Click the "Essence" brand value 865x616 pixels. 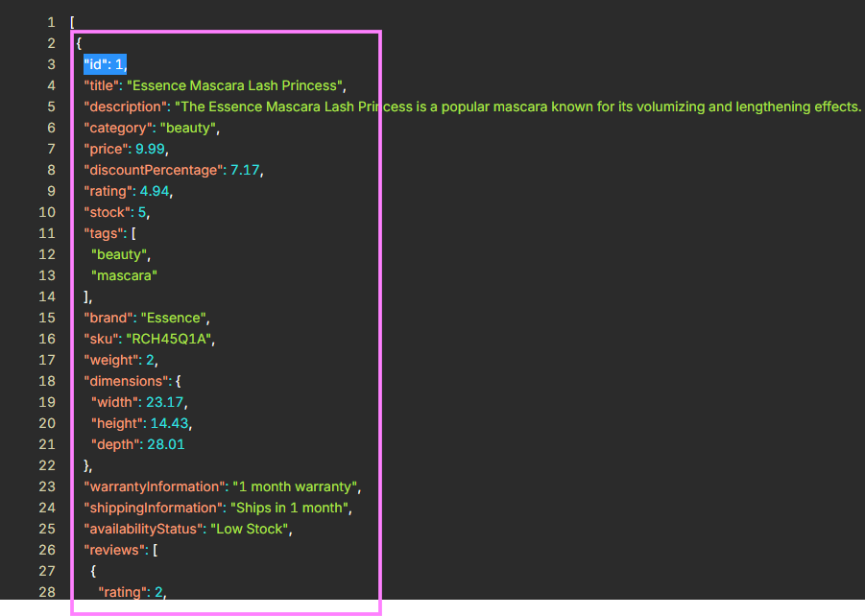pos(173,319)
